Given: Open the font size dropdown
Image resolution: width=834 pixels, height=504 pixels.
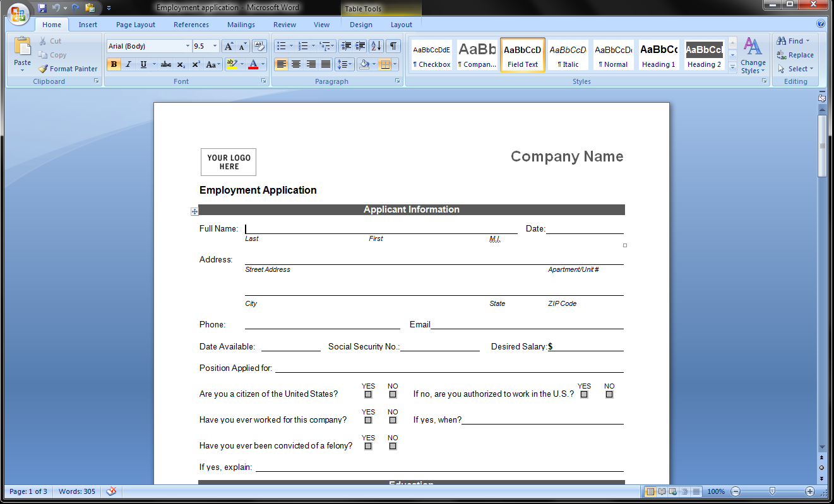Looking at the screenshot, I should pos(215,46).
